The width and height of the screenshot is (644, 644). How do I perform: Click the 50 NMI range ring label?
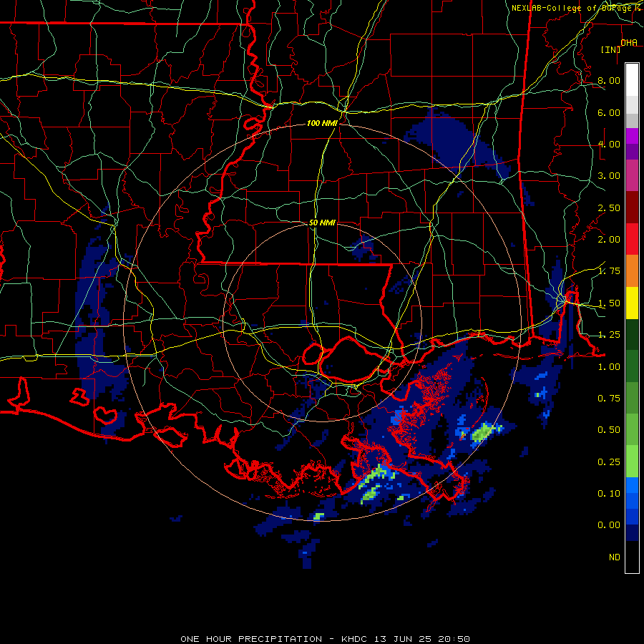pos(322,223)
